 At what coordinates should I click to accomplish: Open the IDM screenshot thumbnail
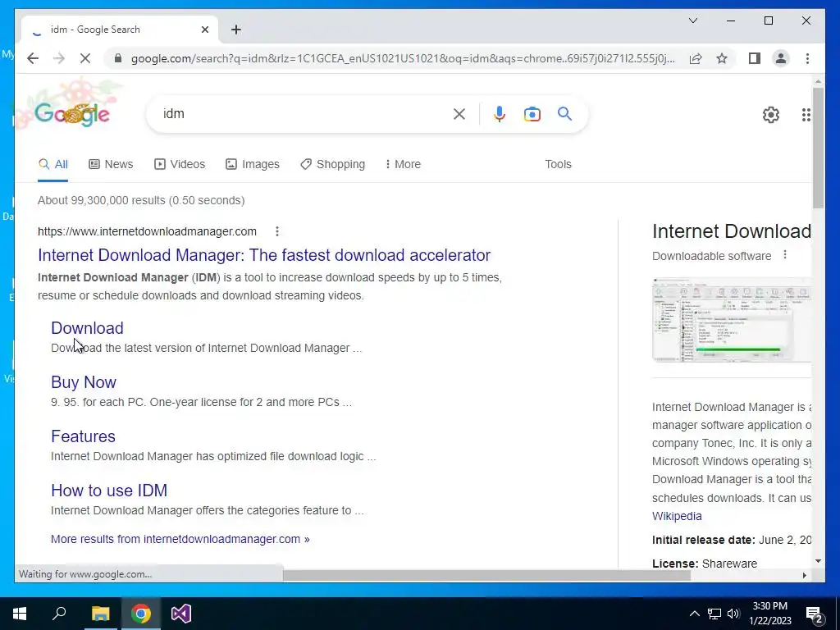732,320
